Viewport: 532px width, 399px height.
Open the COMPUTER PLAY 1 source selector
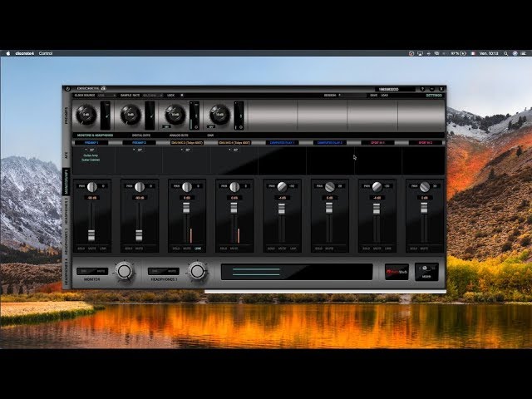click(x=282, y=143)
